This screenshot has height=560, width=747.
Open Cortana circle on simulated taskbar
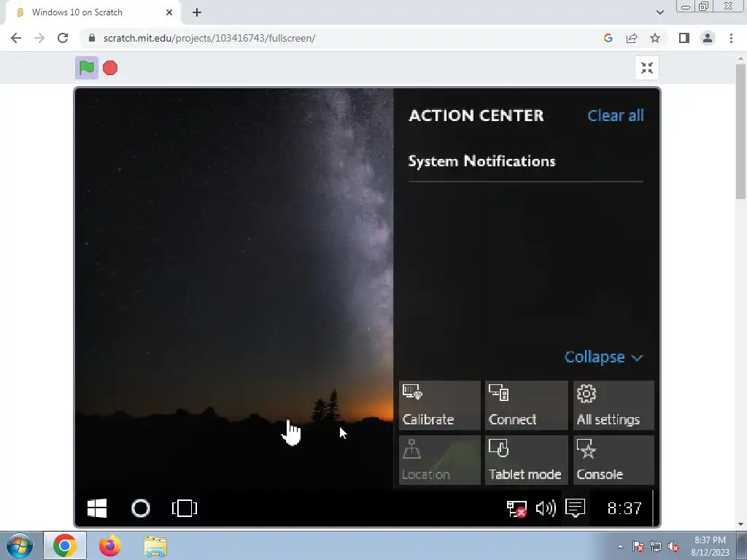coord(141,508)
